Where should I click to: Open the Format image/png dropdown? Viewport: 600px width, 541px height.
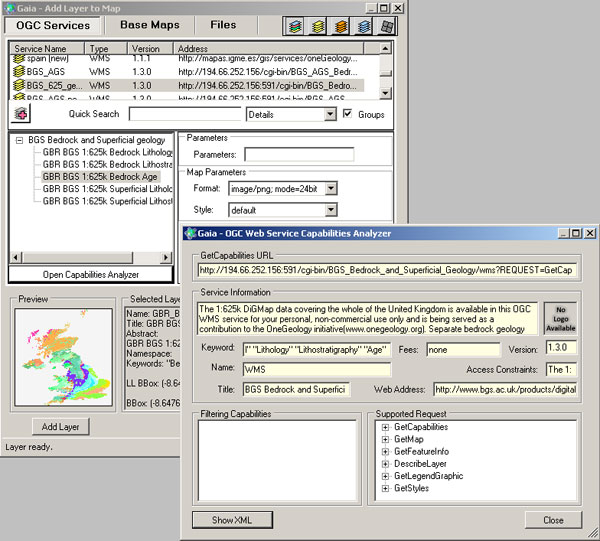331,188
